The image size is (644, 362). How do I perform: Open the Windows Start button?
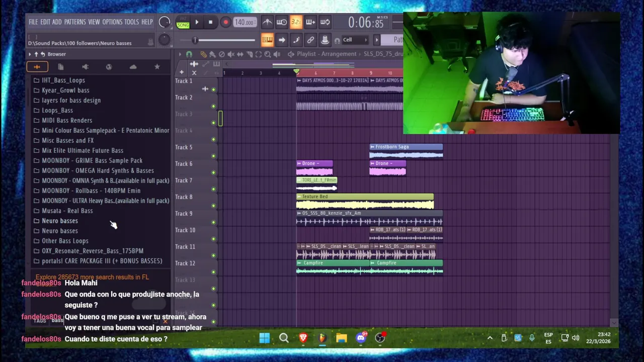(x=264, y=338)
